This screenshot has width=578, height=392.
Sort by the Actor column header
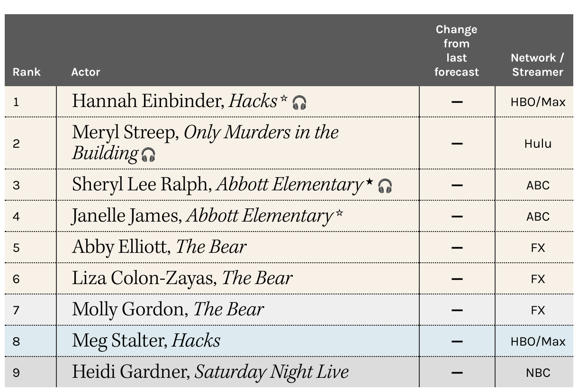click(86, 72)
